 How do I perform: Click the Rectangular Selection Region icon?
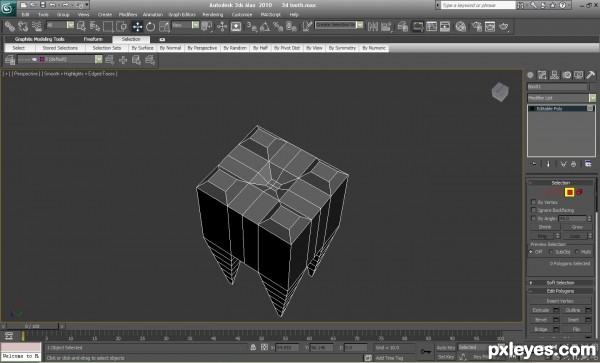[x=108, y=26]
